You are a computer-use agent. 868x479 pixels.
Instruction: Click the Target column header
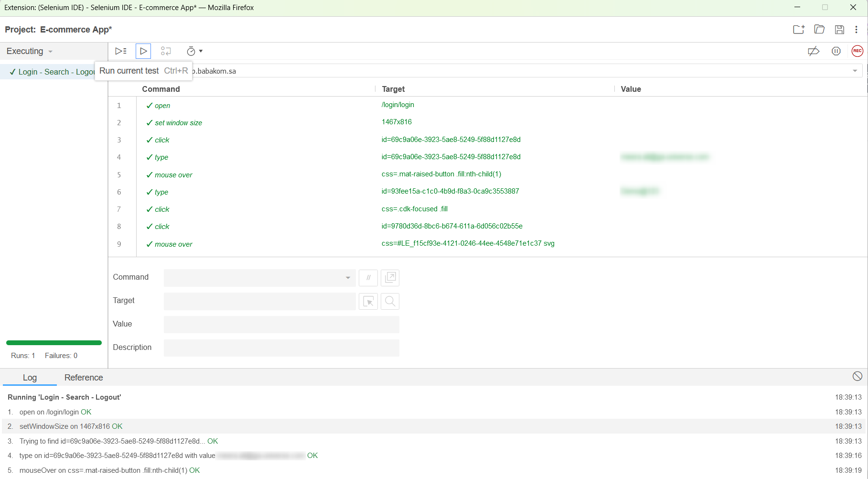click(393, 89)
